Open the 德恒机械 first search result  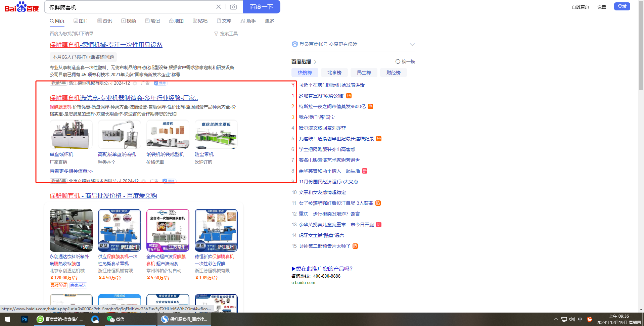click(106, 45)
